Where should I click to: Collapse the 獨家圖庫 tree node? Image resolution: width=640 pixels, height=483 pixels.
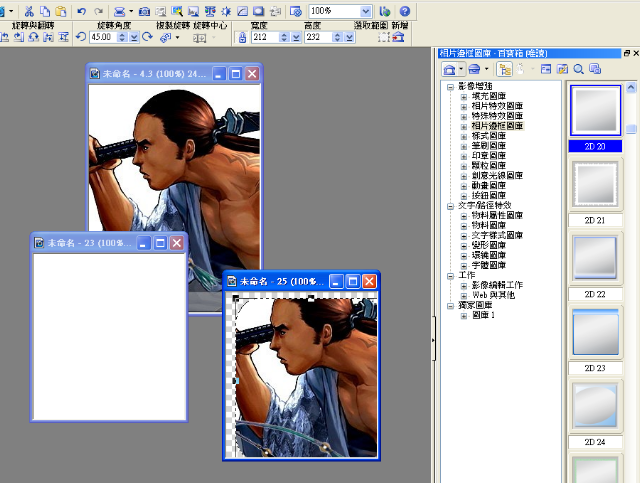(450, 306)
